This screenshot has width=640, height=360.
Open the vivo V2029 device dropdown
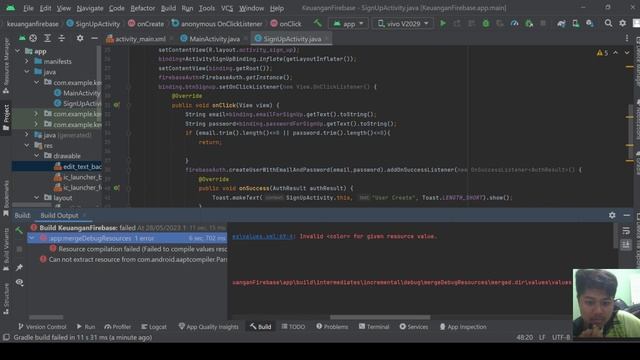403,24
